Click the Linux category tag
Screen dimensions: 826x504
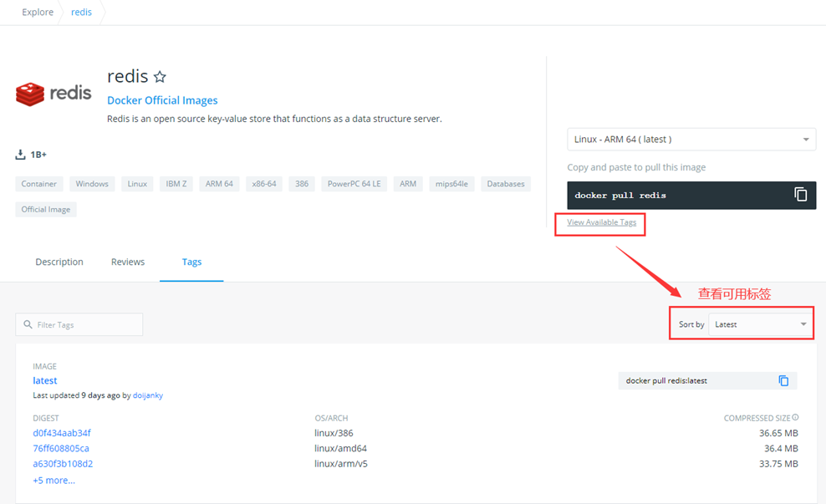[x=137, y=184]
